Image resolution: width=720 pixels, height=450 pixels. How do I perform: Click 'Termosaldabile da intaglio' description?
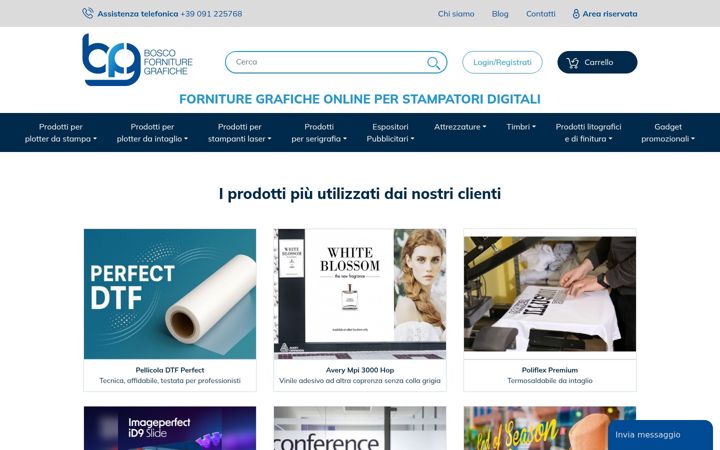click(550, 381)
